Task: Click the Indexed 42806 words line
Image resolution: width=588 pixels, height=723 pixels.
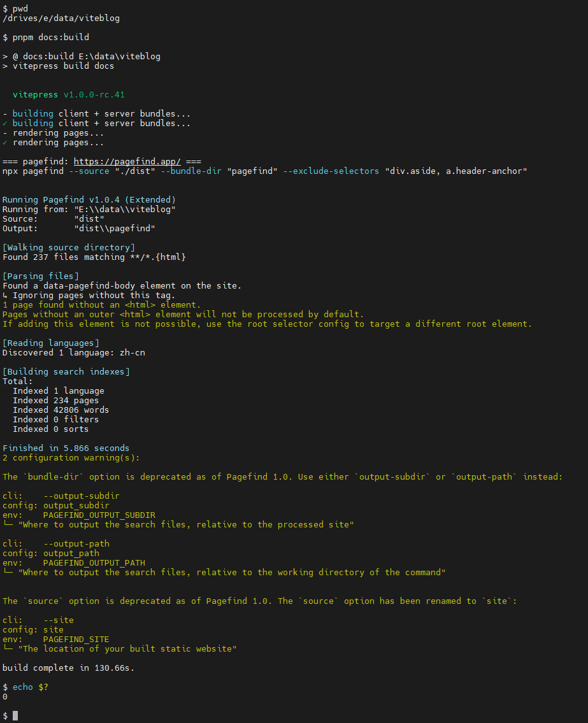Action: point(61,410)
